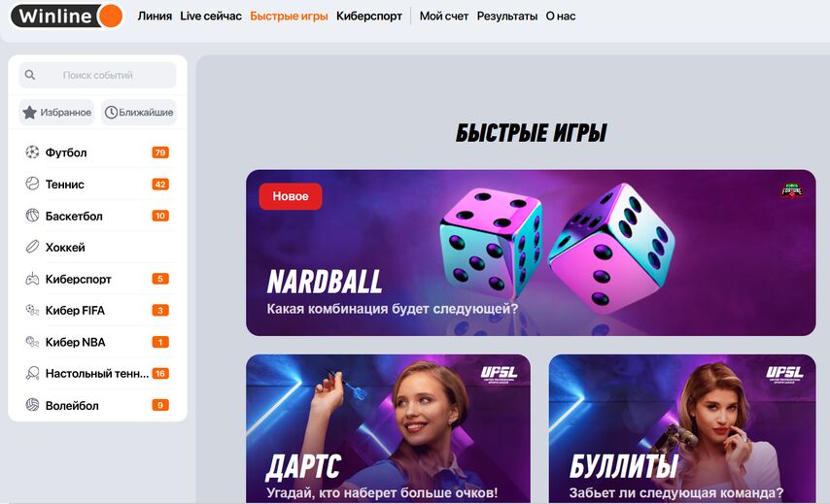Viewport: 830px width, 504px height.
Task: Focus the Поиск событий search field
Action: click(x=97, y=75)
